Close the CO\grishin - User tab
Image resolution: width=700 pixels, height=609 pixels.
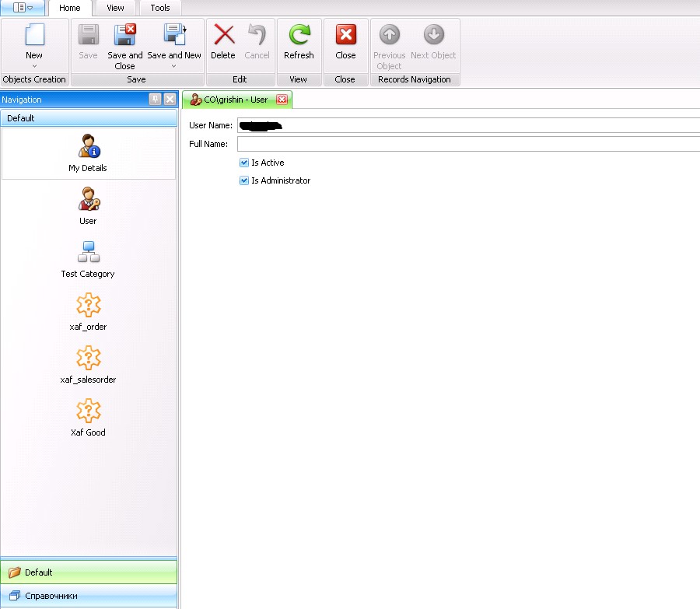(282, 100)
